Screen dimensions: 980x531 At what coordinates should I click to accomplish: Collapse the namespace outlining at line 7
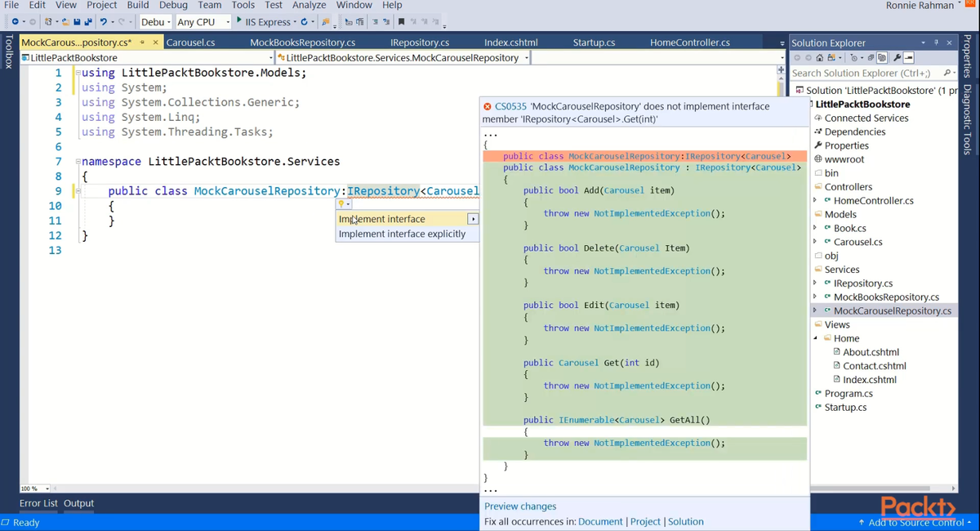[x=78, y=162]
